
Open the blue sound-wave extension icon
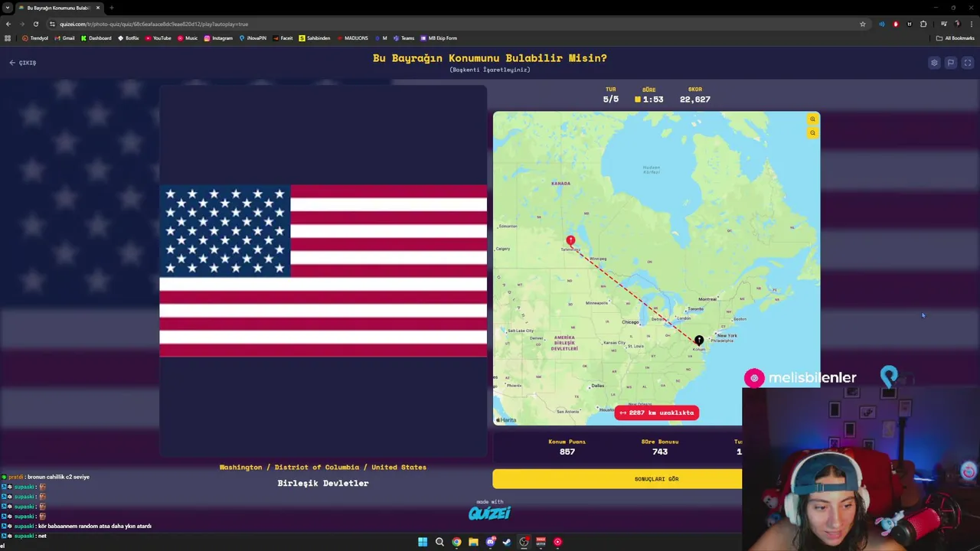tap(882, 24)
